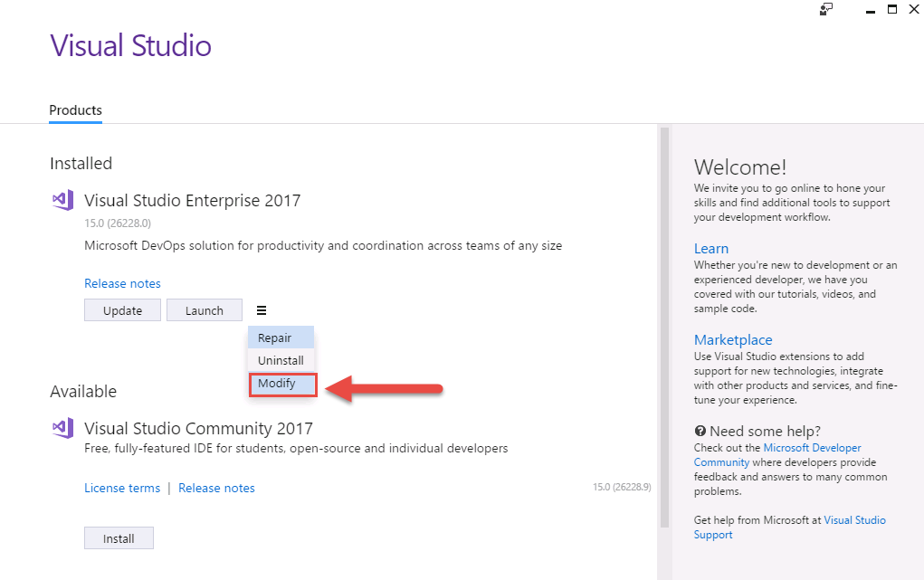Click the Update button
Image resolution: width=924 pixels, height=580 pixels.
122,310
